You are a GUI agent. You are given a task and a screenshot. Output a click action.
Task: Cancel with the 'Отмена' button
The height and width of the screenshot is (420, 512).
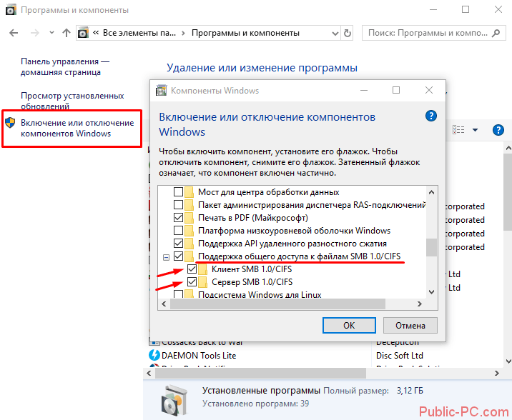pos(410,326)
